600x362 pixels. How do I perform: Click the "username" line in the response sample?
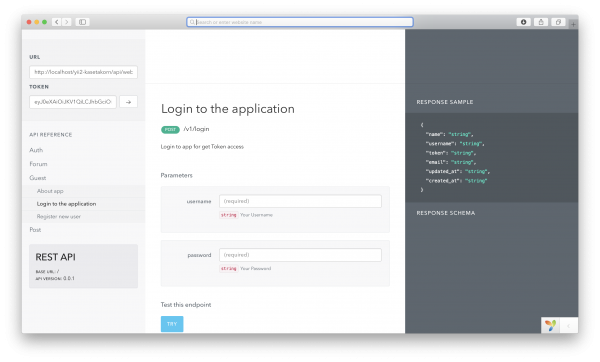click(455, 143)
